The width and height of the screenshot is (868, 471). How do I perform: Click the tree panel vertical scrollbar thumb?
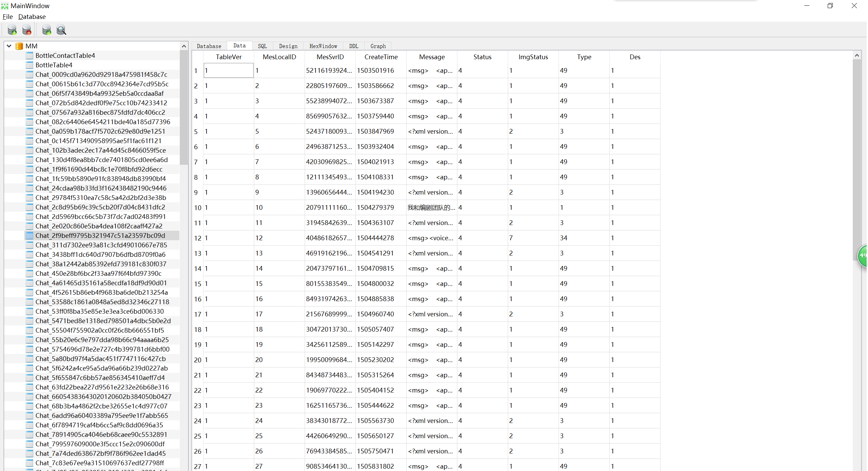click(x=184, y=108)
